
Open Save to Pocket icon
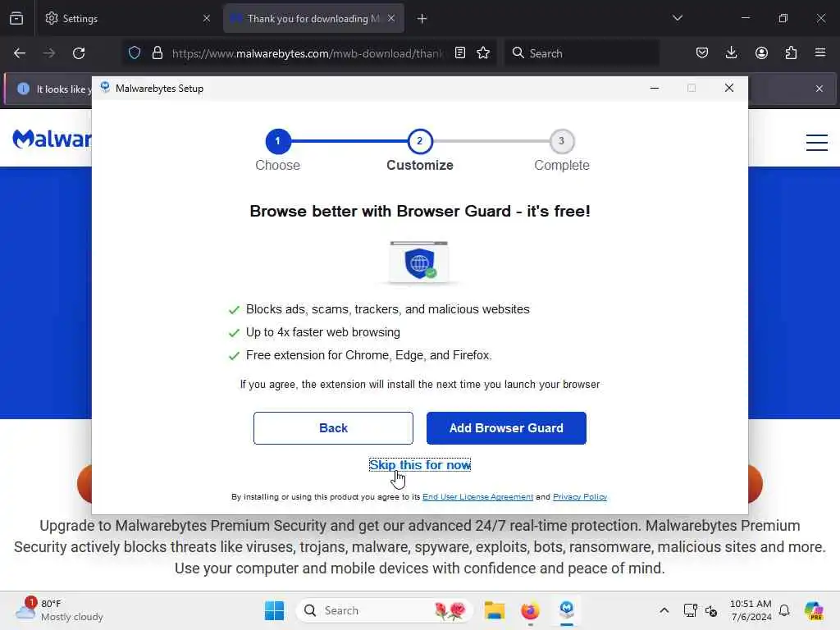702,52
